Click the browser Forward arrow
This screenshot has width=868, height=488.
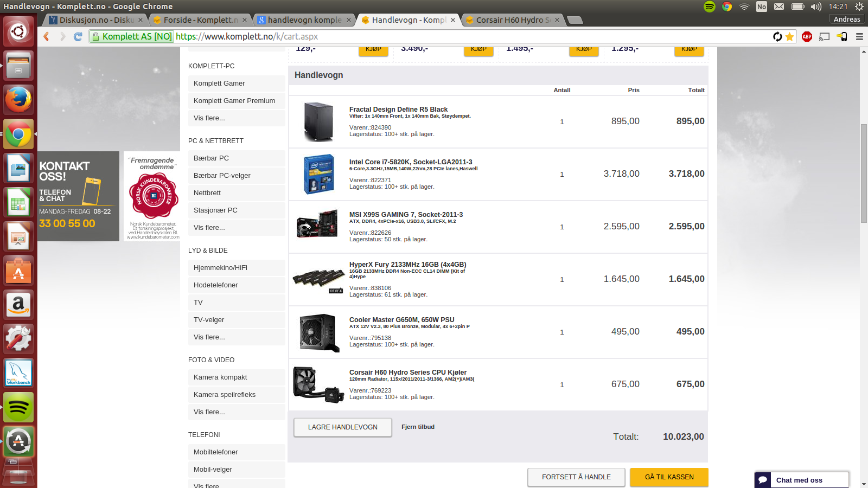coord(62,36)
